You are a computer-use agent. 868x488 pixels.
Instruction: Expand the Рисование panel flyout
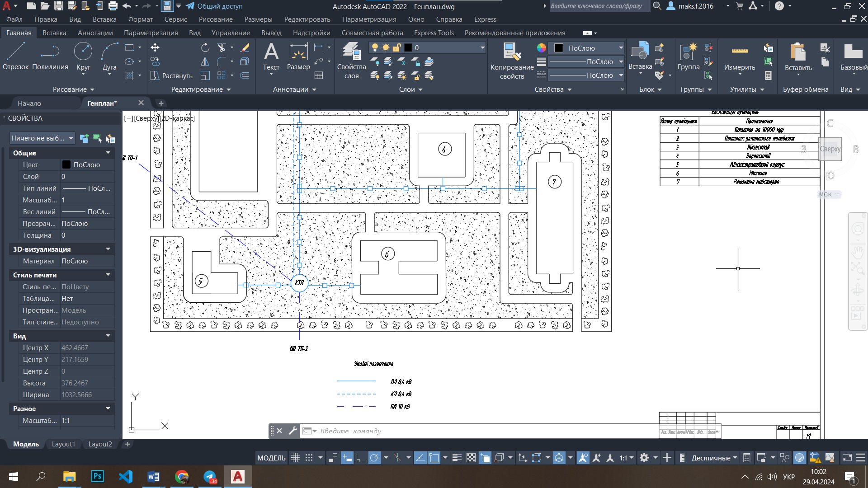click(x=73, y=89)
